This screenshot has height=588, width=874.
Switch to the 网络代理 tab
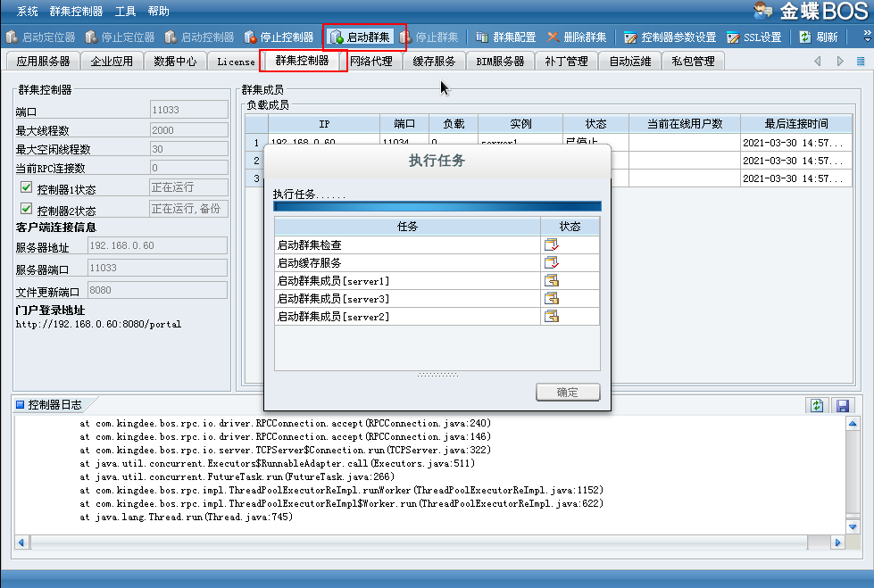point(371,61)
